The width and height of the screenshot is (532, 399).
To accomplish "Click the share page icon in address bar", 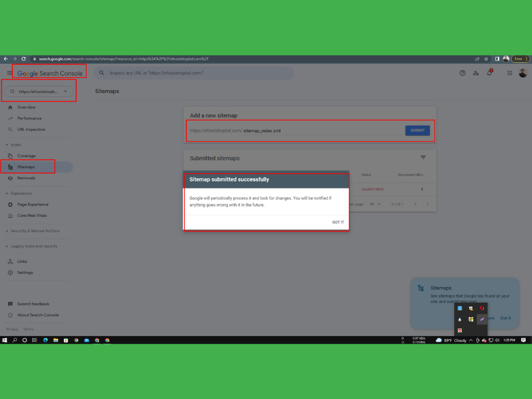I will [477, 59].
